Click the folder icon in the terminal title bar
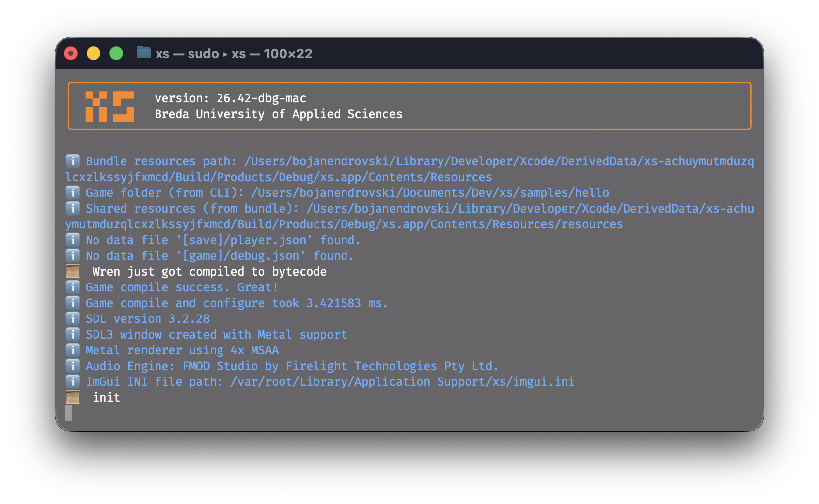This screenshot has width=819, height=504. tap(143, 53)
